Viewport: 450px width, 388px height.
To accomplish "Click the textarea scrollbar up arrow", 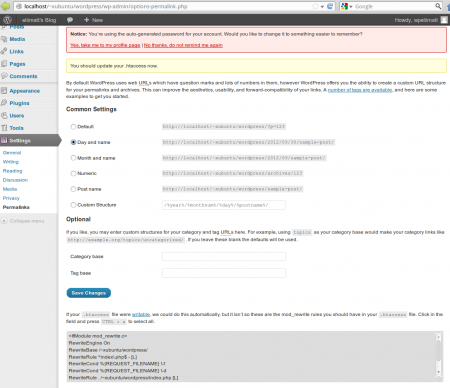I will point(439,337).
